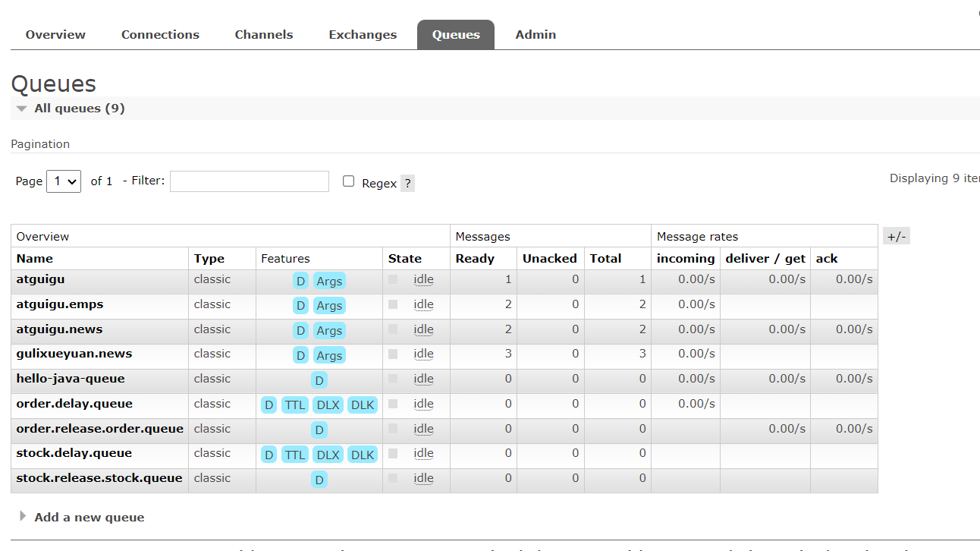Switch to the Overview tab
980x551 pixels.
[55, 35]
